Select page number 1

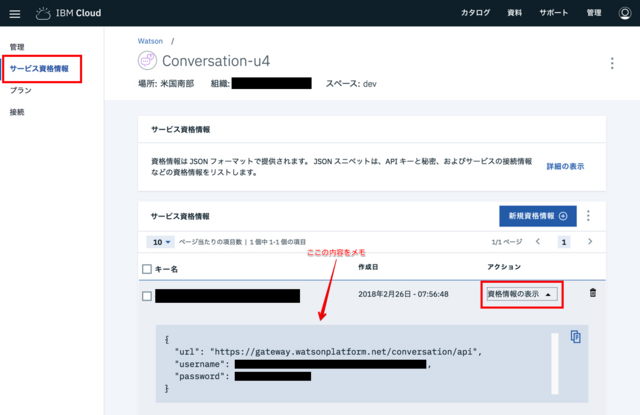click(564, 242)
